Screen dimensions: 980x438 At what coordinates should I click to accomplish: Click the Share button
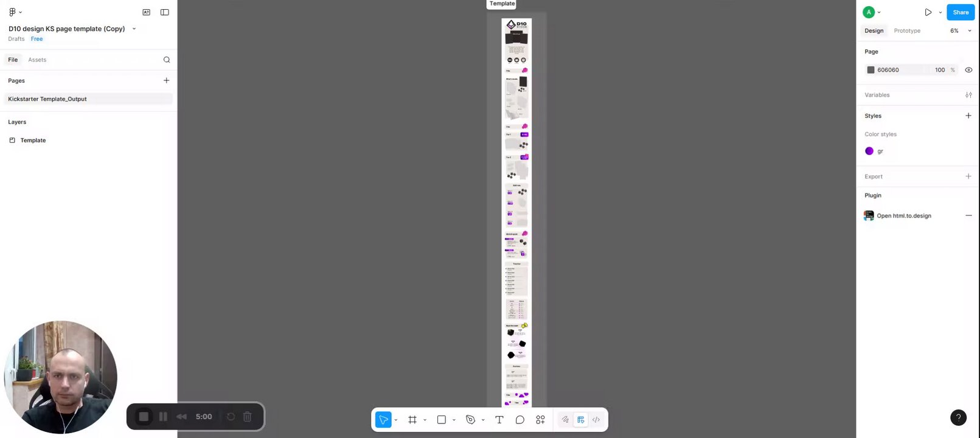(961, 12)
